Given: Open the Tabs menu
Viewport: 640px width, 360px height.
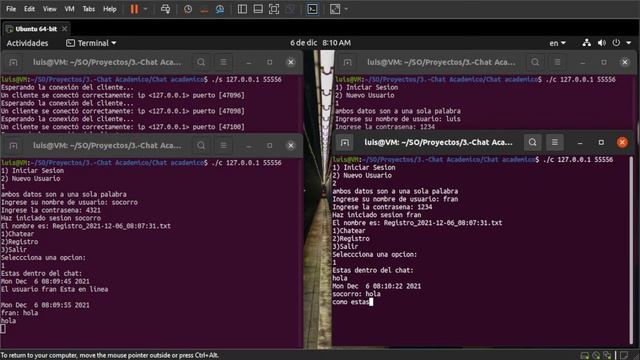Looking at the screenshot, I should [x=89, y=9].
